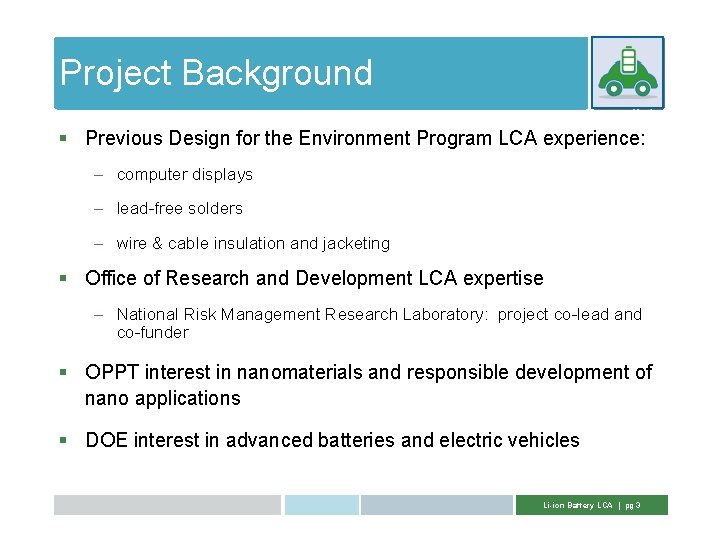Click the 'Previous Design for the Environment Program LCA experience:' bullet
Screen dimensions: 720x540
coord(366,138)
